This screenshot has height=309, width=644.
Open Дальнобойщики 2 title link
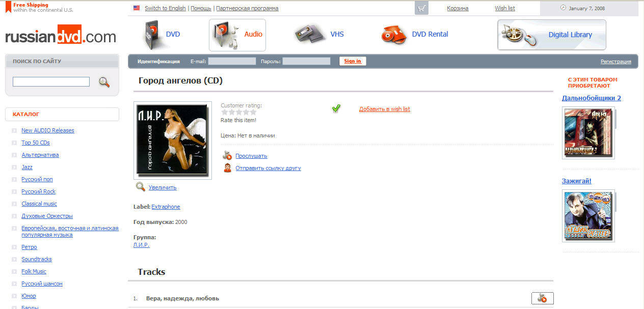592,98
